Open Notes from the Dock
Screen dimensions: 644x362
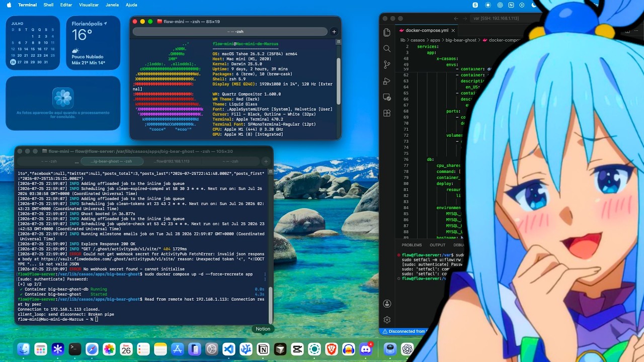(x=160, y=349)
